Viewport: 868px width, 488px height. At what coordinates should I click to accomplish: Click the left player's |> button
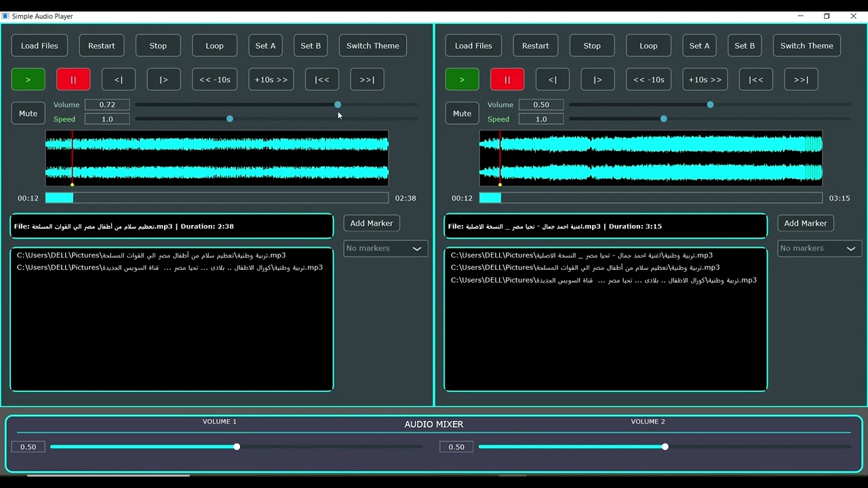coord(163,79)
